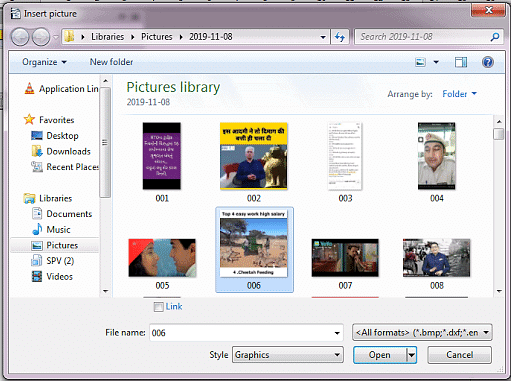Select Application Links in navigation pane
512x382 pixels.
[68, 89]
